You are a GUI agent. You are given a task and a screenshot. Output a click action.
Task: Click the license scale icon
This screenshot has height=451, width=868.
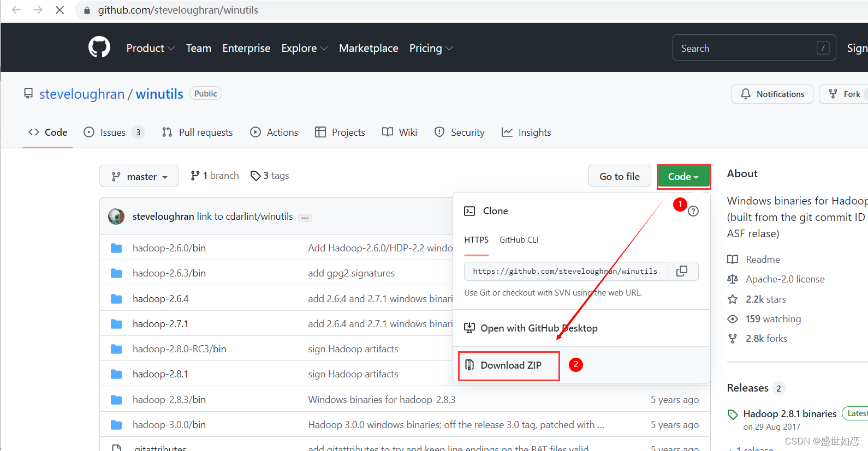tap(733, 279)
